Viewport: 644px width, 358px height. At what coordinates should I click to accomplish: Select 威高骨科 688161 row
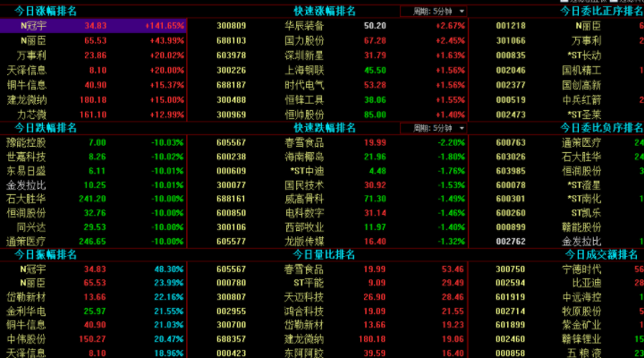tap(327, 199)
